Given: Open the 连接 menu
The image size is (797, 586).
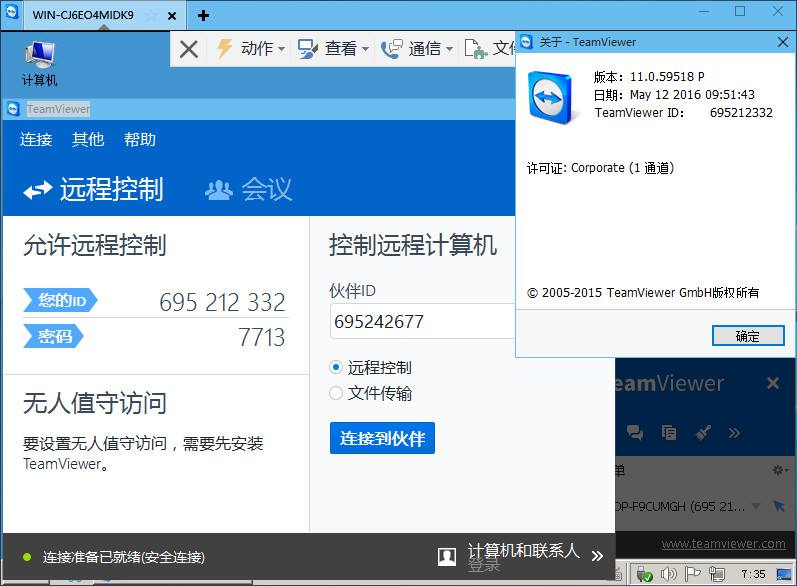Looking at the screenshot, I should pos(36,139).
